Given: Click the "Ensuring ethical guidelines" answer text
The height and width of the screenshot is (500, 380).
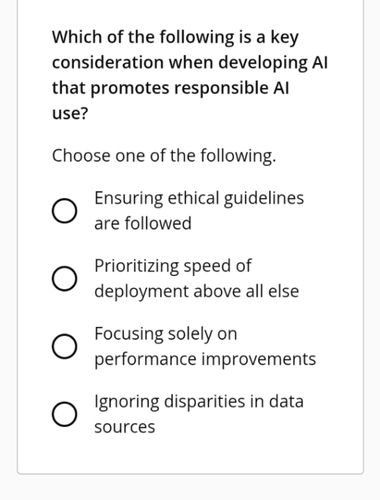Looking at the screenshot, I should coord(199,199).
